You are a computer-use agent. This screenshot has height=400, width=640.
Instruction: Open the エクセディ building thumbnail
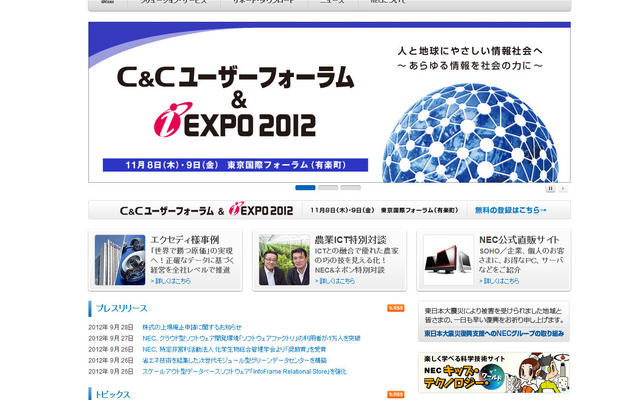(120, 260)
